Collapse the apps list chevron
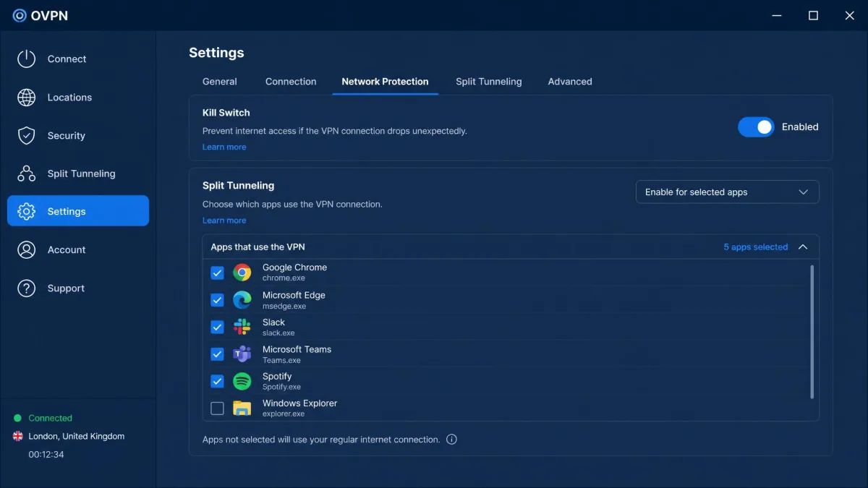Screen dimensions: 868x488 click(x=803, y=247)
